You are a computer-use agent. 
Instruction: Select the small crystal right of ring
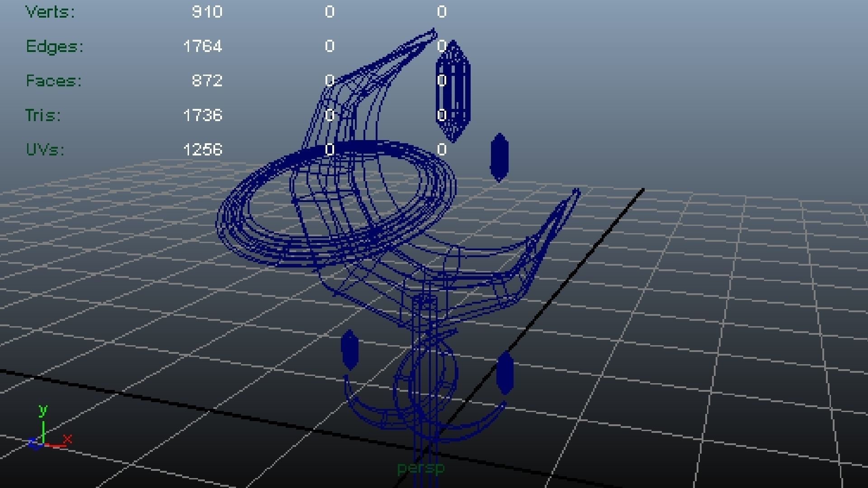[499, 157]
